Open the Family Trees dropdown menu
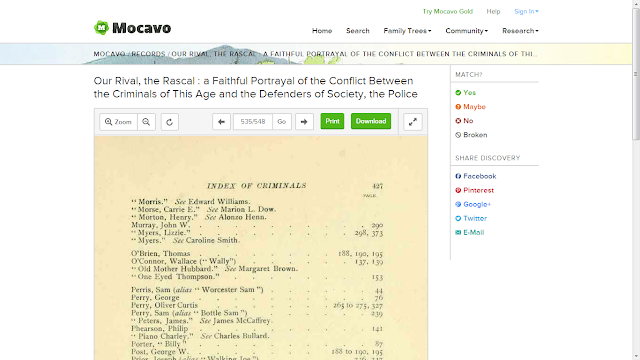Screen dimensions: 640x360 [407, 31]
